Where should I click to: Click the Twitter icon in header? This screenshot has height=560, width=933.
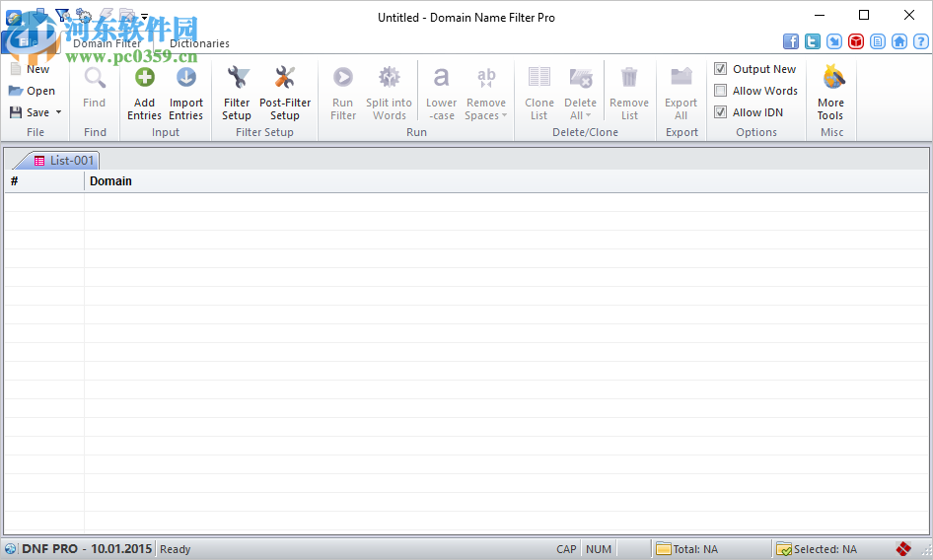pyautogui.click(x=813, y=41)
